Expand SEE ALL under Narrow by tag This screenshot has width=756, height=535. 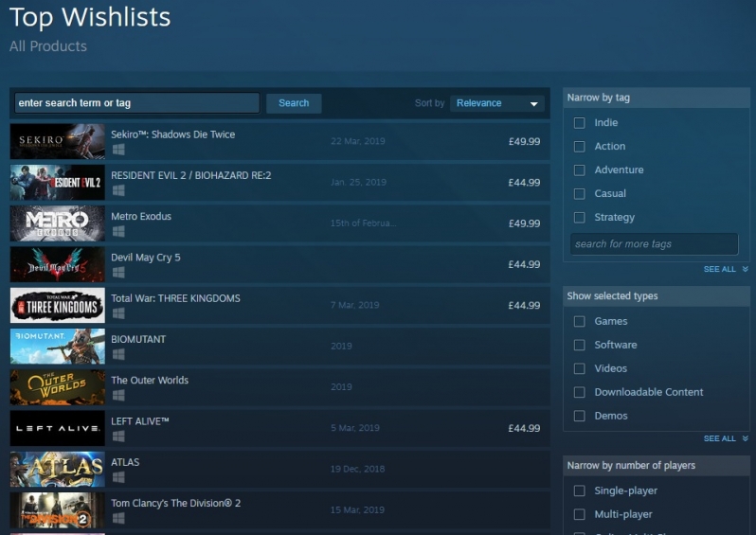pos(726,269)
